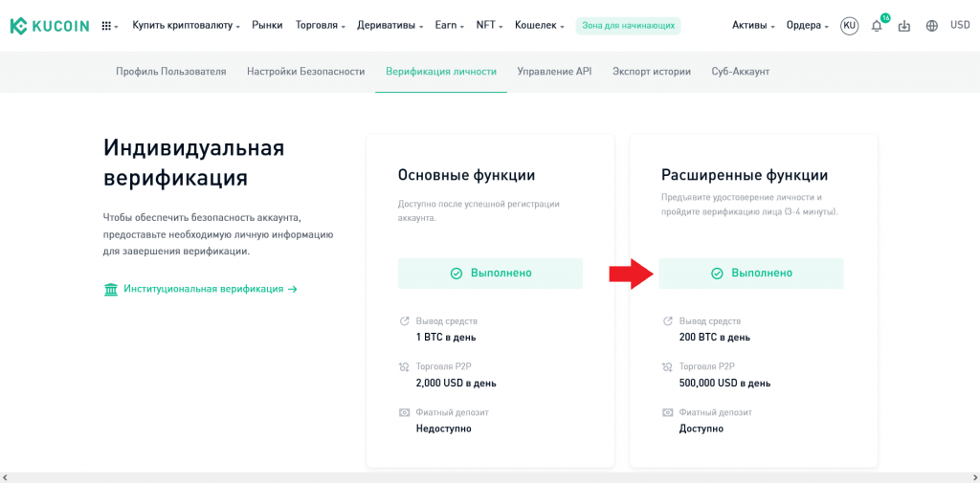Viewport: 980px width, 483px height.
Task: Open the KU user avatar
Action: click(x=849, y=26)
